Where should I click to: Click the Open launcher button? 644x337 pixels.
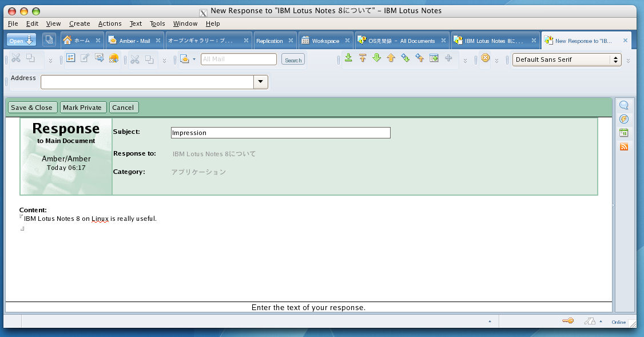pyautogui.click(x=21, y=40)
